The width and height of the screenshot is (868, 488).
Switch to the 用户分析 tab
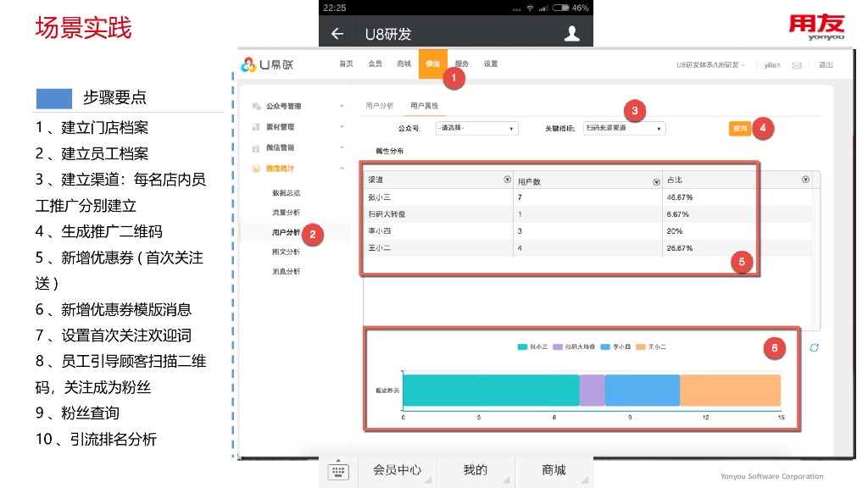379,106
